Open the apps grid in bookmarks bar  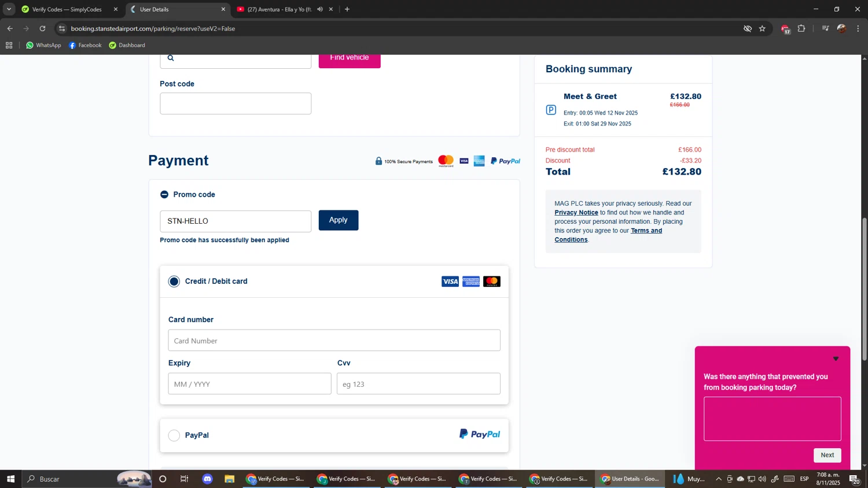pyautogui.click(x=9, y=45)
